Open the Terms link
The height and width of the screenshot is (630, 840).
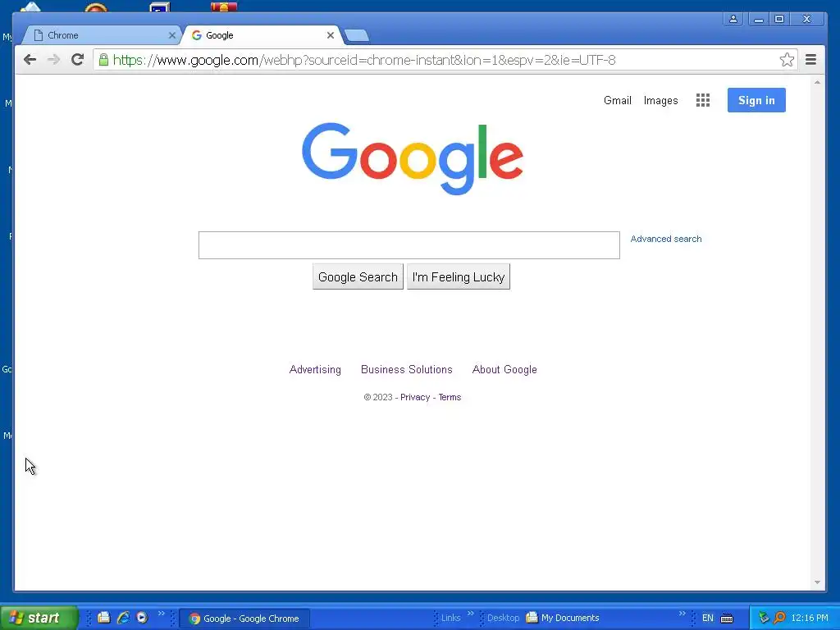click(x=450, y=397)
